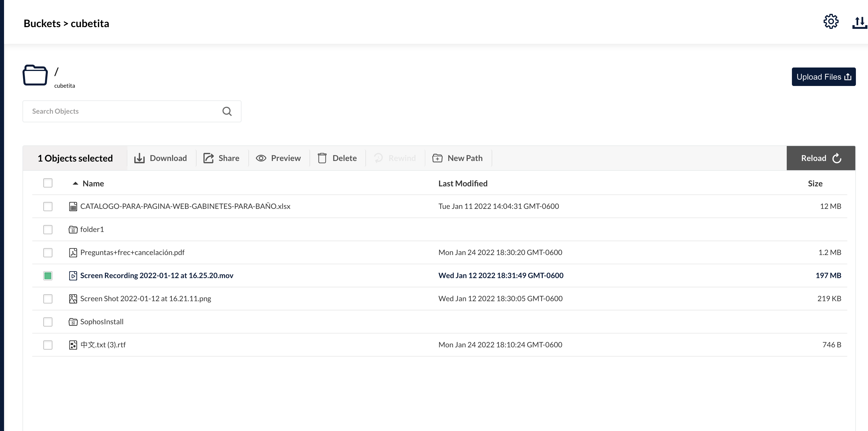The width and height of the screenshot is (868, 431).
Task: Create a New Path
Action: 458,158
